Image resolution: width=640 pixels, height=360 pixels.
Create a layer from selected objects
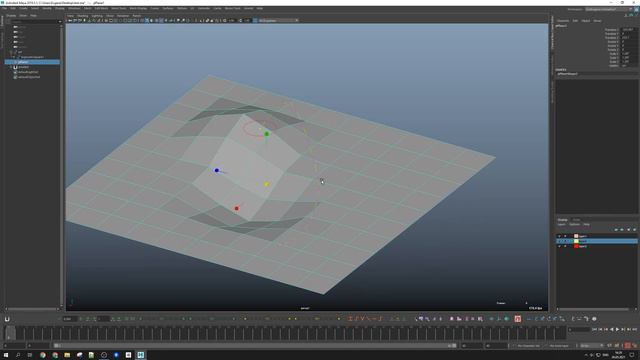(x=634, y=229)
